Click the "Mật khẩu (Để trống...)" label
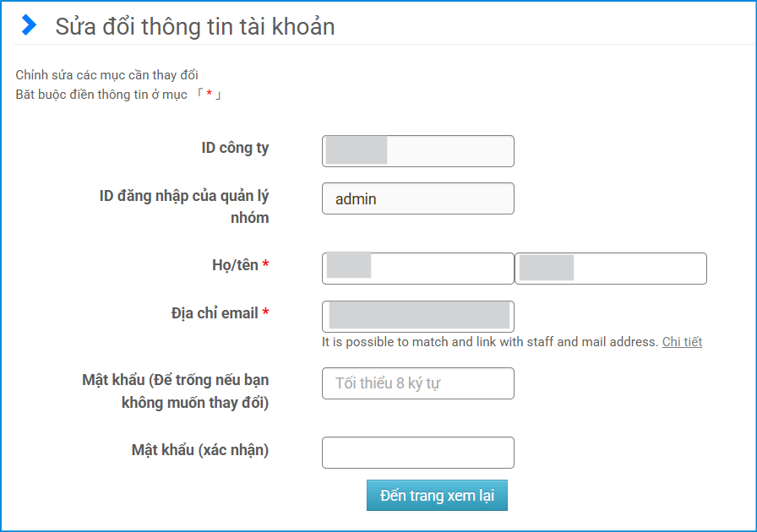The image size is (757, 532). [176, 391]
